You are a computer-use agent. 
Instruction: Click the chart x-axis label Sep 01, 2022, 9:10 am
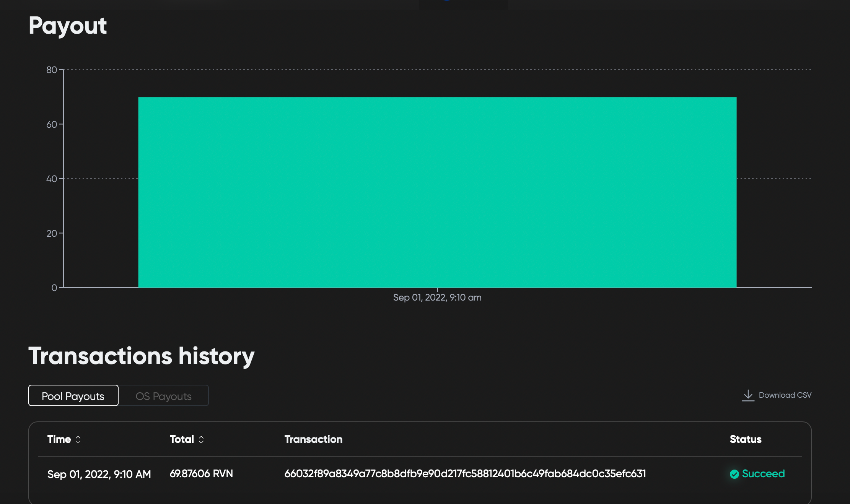click(437, 297)
